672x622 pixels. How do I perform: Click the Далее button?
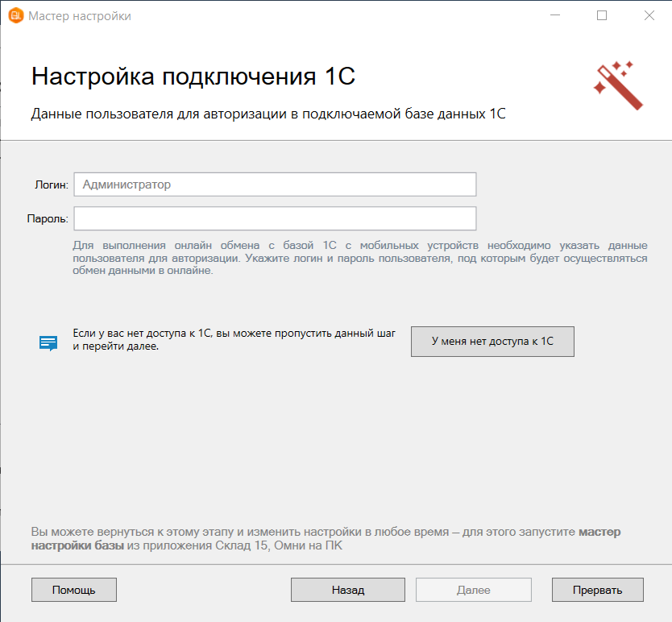click(x=474, y=590)
